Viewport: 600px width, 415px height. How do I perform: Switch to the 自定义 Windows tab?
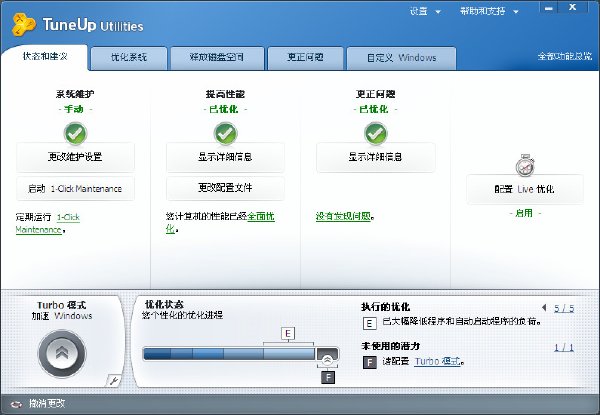[x=401, y=58]
